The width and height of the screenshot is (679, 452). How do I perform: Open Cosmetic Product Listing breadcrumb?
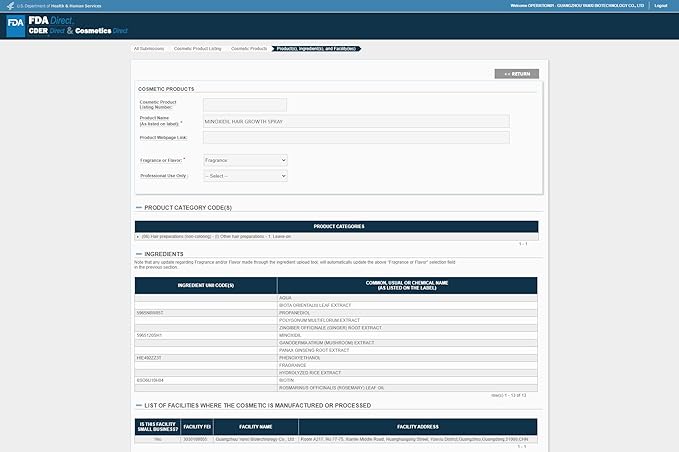(198, 48)
